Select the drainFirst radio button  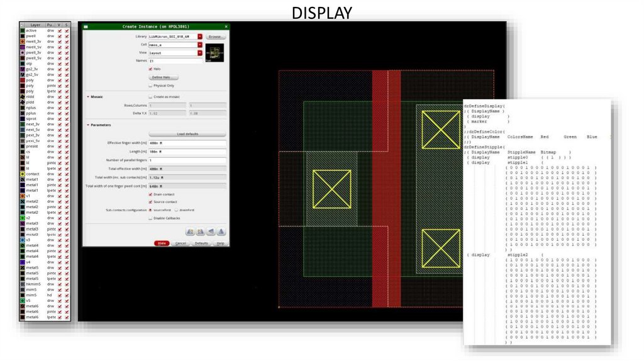[x=176, y=210]
